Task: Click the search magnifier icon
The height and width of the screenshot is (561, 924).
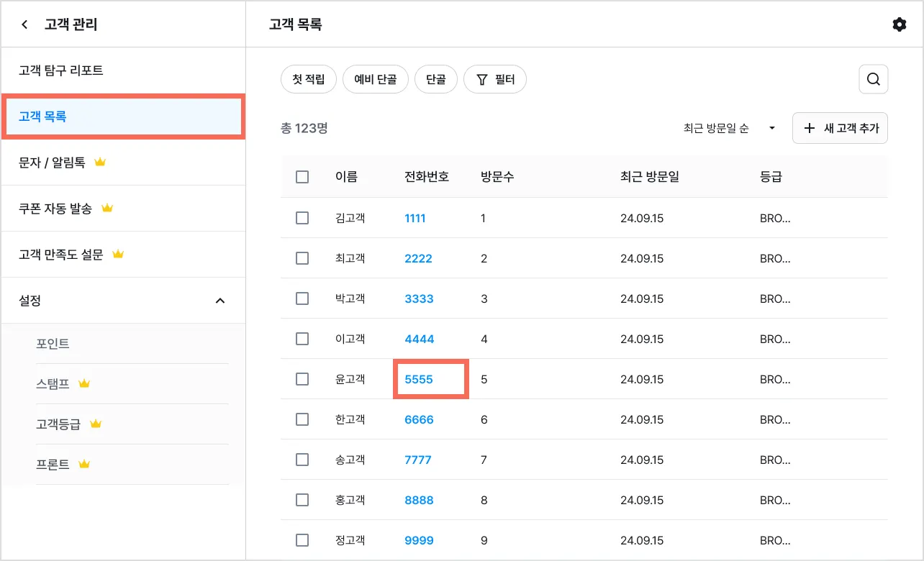Action: 874,79
